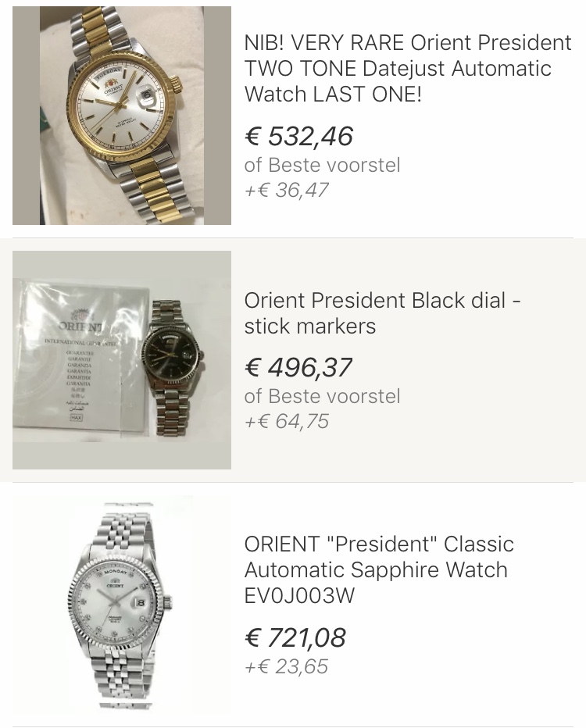Click the +€ 23,65 shipping cost

point(286,666)
